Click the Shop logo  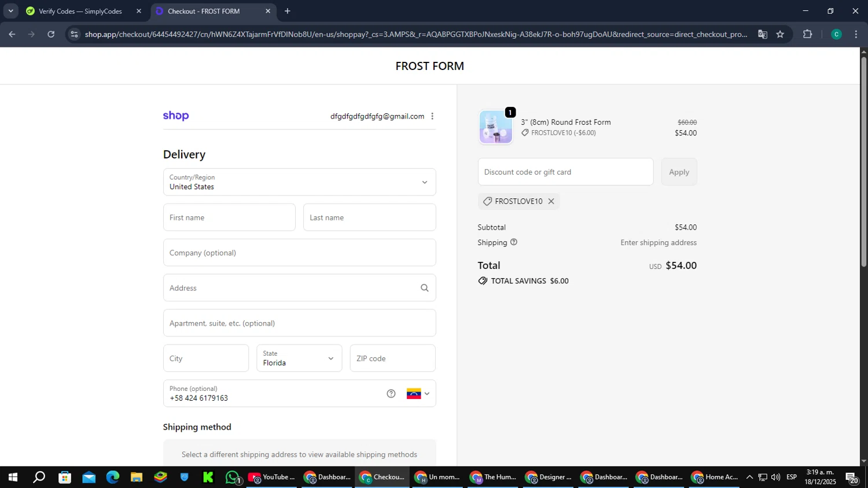pos(176,116)
